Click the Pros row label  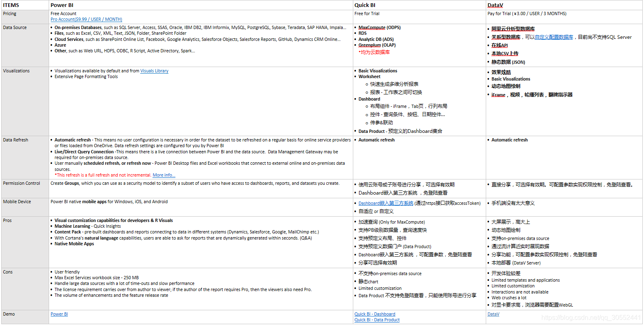[7, 220]
